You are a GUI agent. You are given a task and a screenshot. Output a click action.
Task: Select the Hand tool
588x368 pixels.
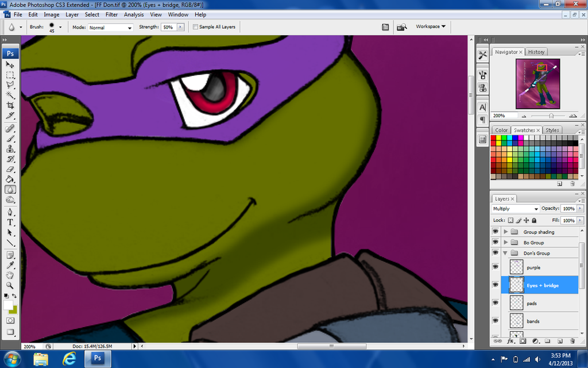pyautogui.click(x=10, y=275)
